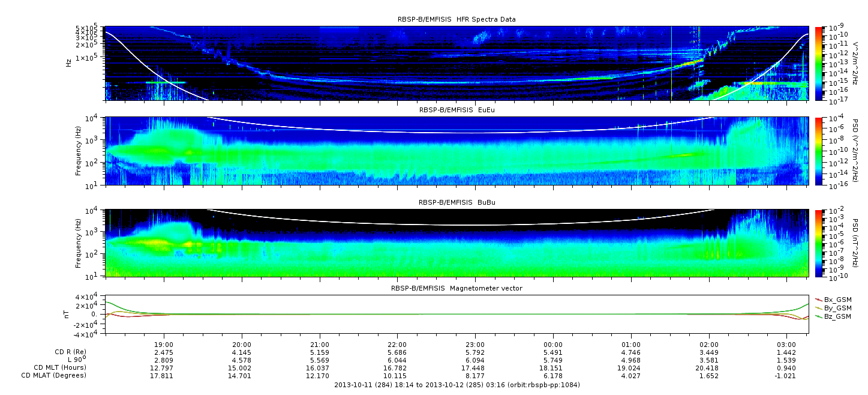Click the Bx_GSM red legend line marker

click(819, 300)
